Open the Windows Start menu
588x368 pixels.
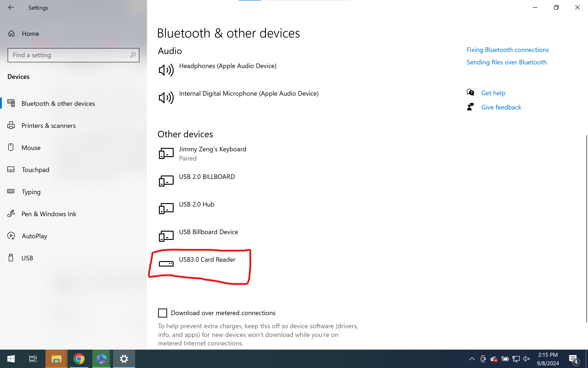[x=11, y=359]
